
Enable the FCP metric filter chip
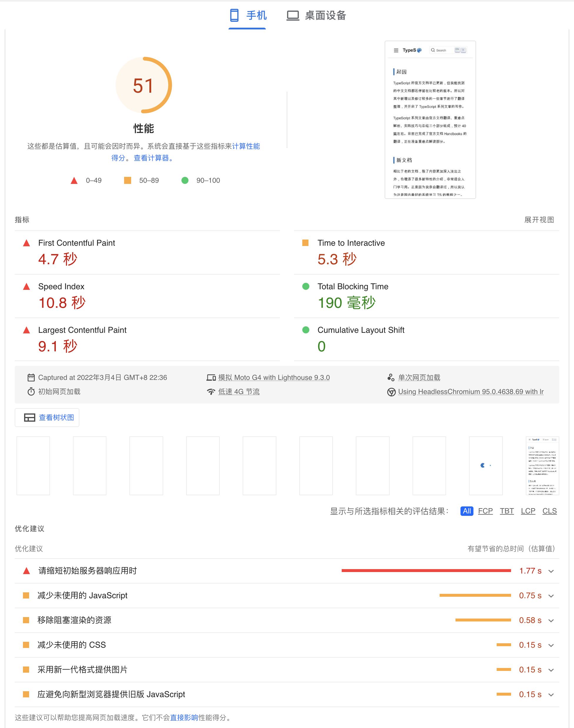pos(485,511)
